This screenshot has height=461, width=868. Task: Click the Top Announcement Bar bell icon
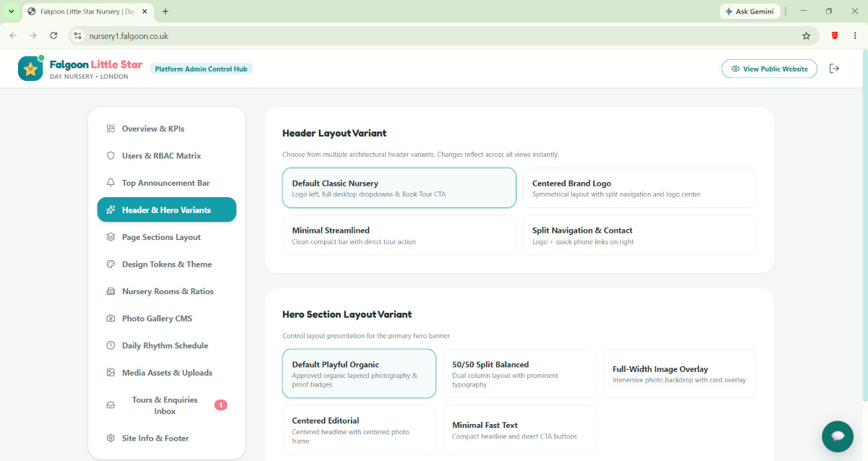pos(111,183)
